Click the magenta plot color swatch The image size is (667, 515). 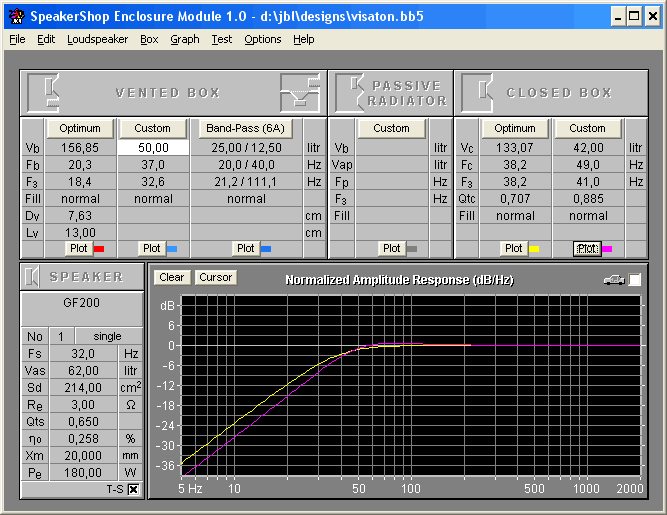point(607,249)
